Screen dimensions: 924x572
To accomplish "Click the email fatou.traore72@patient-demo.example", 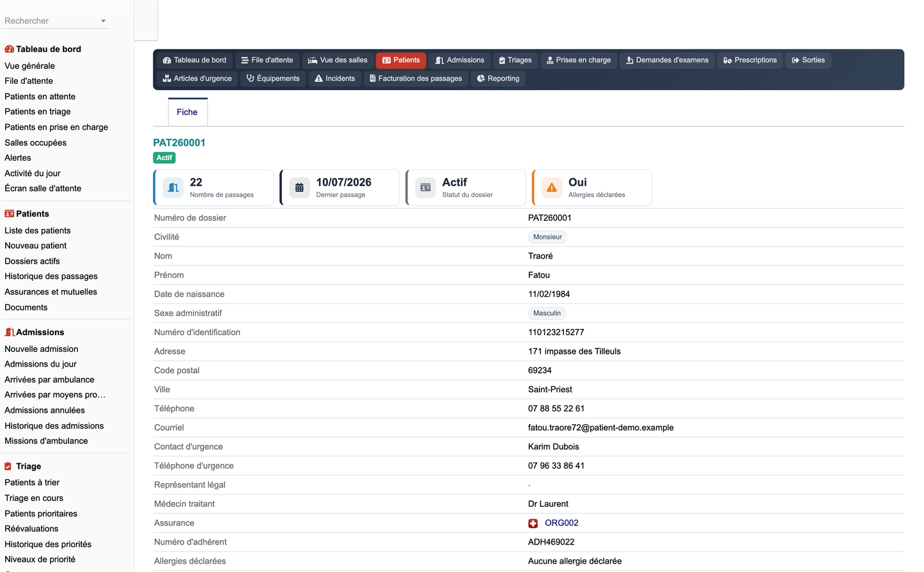I will [x=601, y=428].
